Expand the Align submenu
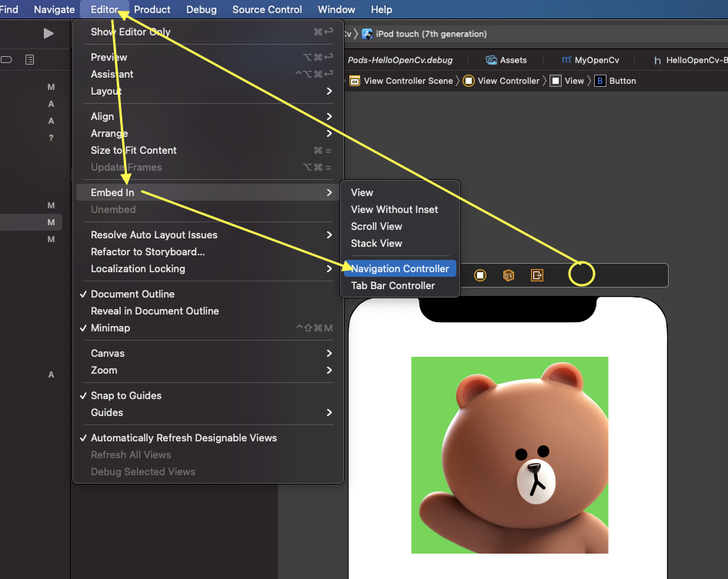Viewport: 728px width, 579px height. coord(209,116)
